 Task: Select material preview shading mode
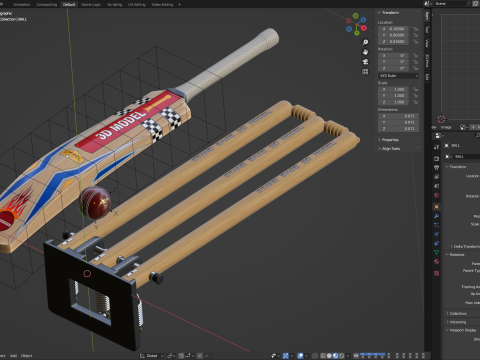point(335,356)
